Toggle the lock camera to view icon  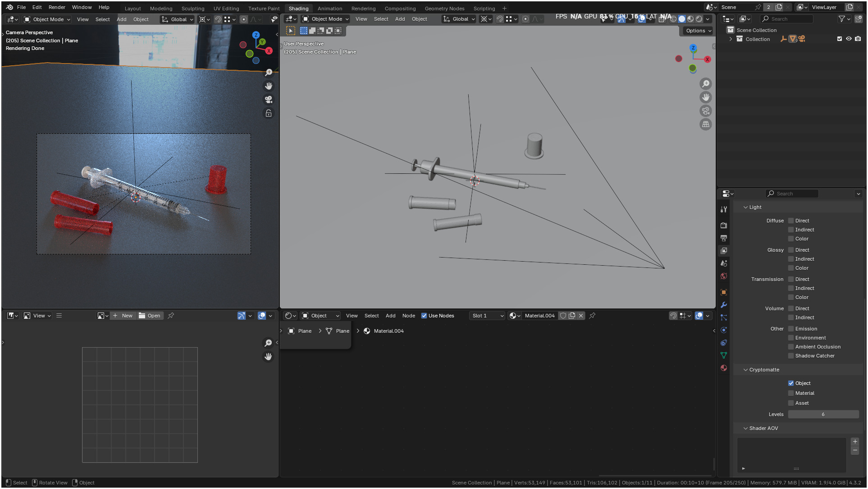[269, 113]
